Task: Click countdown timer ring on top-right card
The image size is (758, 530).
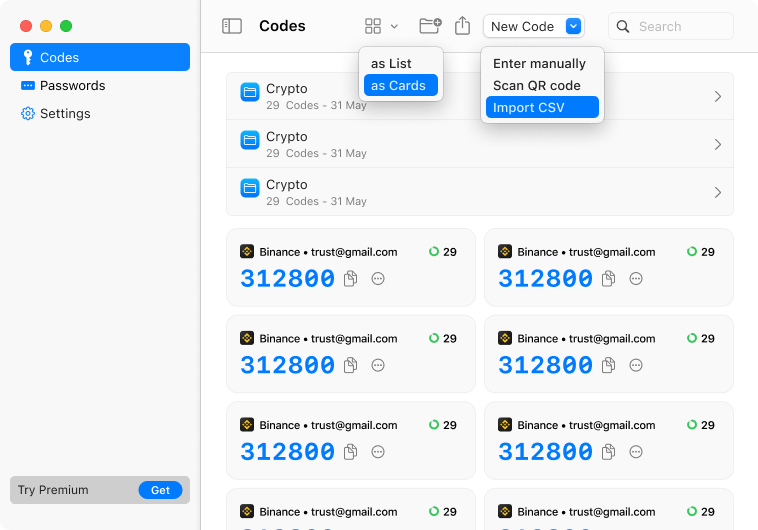Action: (x=692, y=252)
